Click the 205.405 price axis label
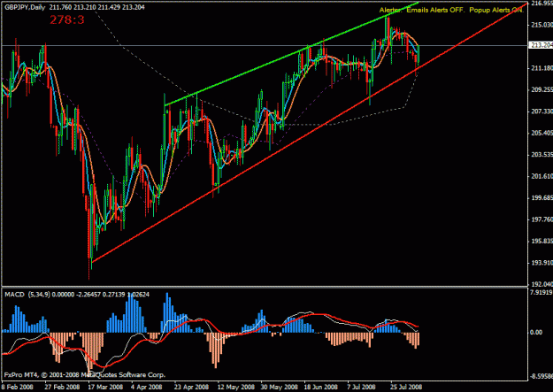The width and height of the screenshot is (553, 392). click(541, 133)
